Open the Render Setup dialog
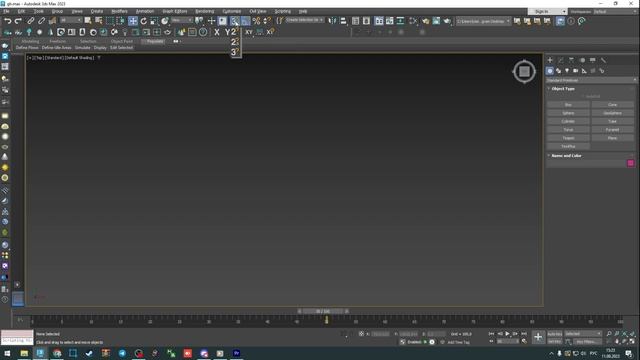 tap(426, 21)
